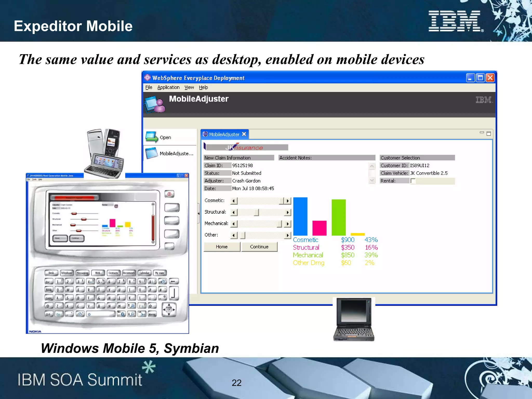Click the Other slider thumb
This screenshot has height=399, width=532.
coord(243,235)
